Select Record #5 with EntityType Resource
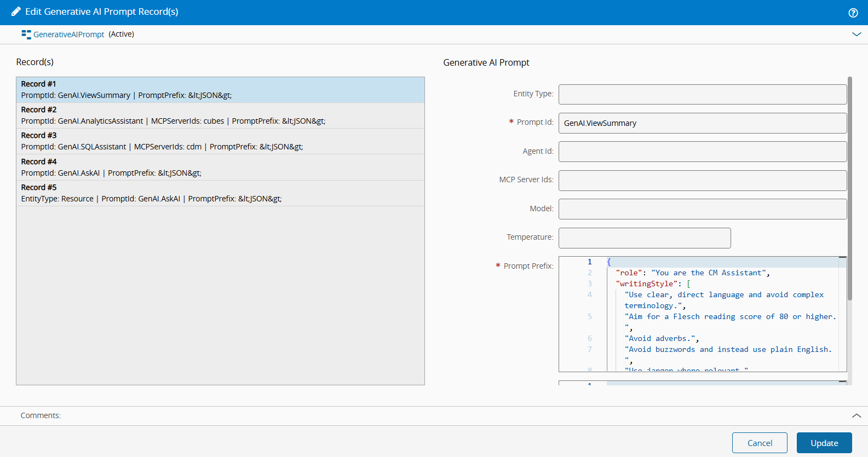 [x=220, y=193]
